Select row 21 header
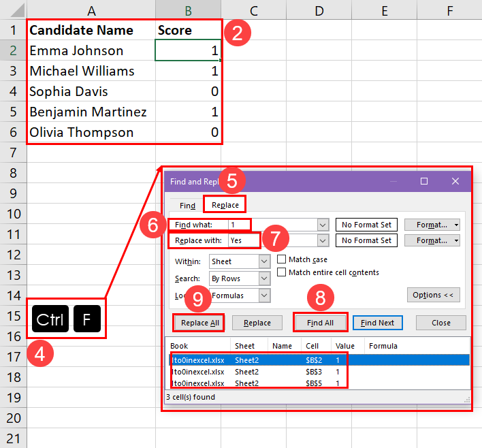Image resolution: width=482 pixels, height=448 pixels. pyautogui.click(x=13, y=438)
